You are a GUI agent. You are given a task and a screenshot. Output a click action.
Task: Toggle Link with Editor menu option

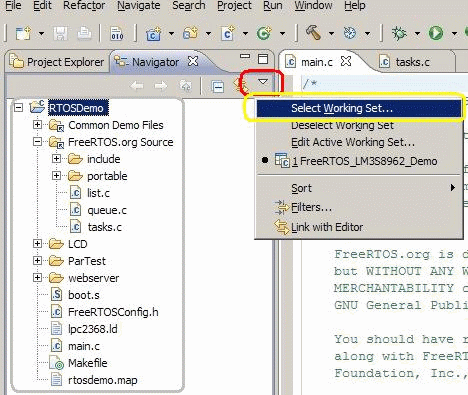click(327, 227)
